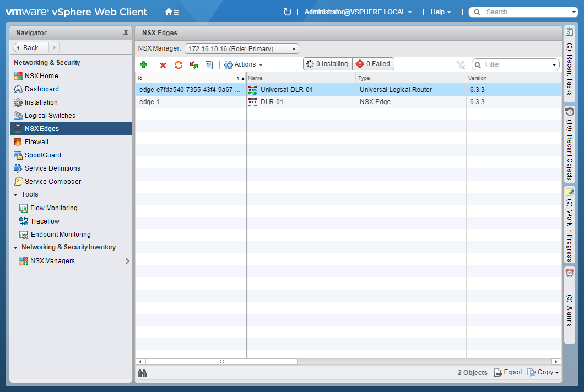
Task: Open the Recent Tasks side tab
Action: 569,61
